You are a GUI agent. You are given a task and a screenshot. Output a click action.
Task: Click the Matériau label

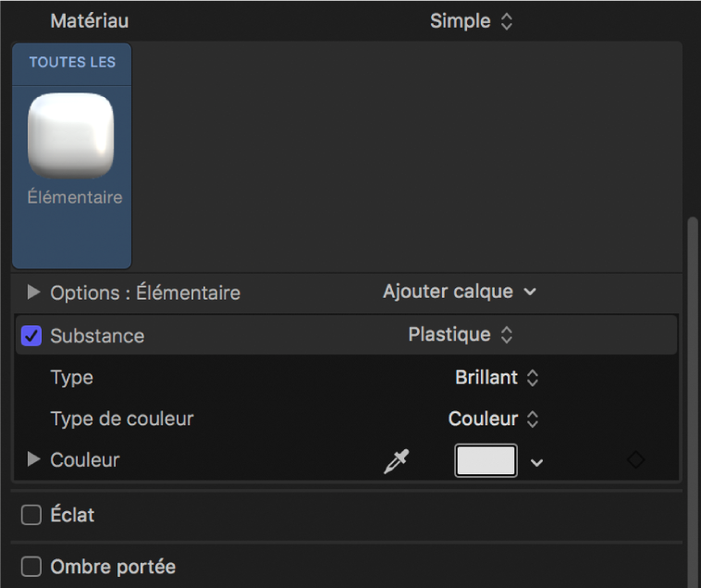pos(90,20)
